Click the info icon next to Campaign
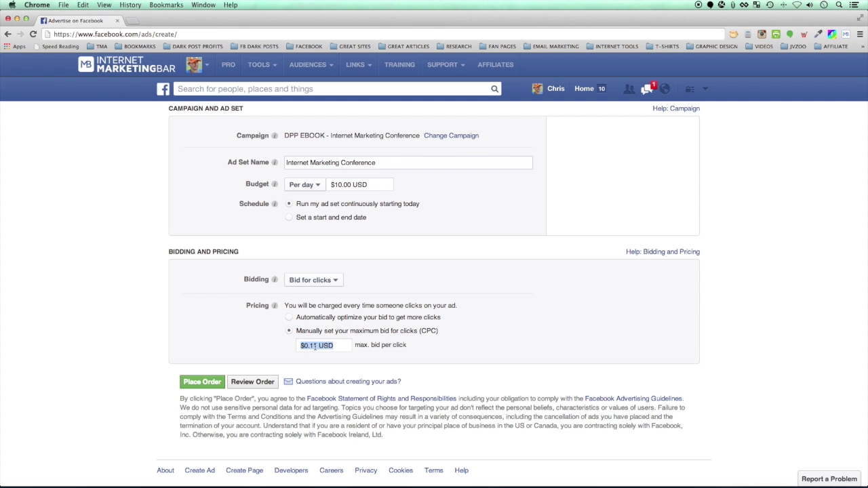Viewport: 868px width, 488px height. click(x=275, y=136)
